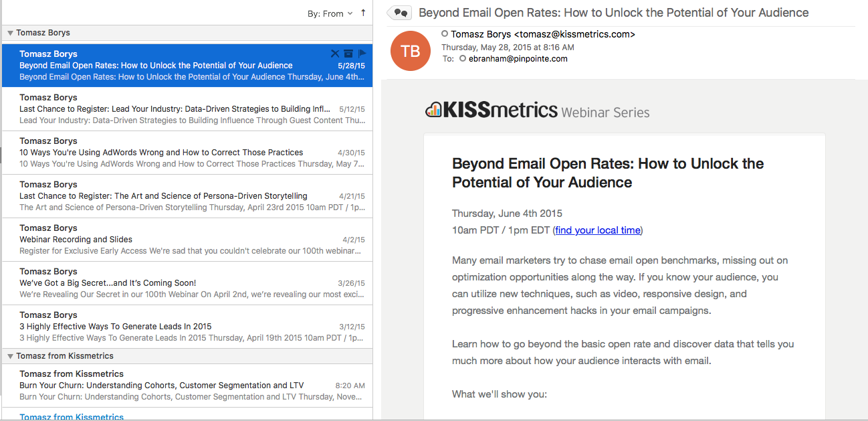Viewport: 868px width, 421px height.
Task: Open the Last Chance to Register: Lead Your Industry email
Action: pyautogui.click(x=187, y=109)
